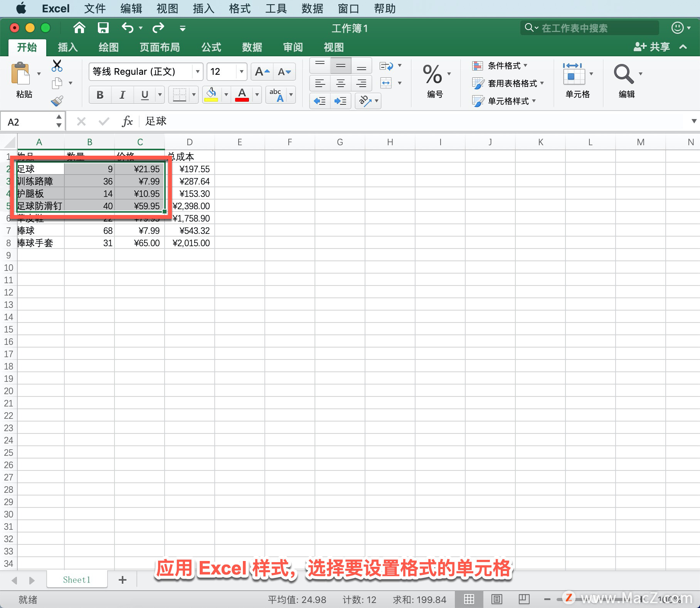The height and width of the screenshot is (608, 700).
Task: Switch to the 公式 ribbon tab
Action: (211, 47)
